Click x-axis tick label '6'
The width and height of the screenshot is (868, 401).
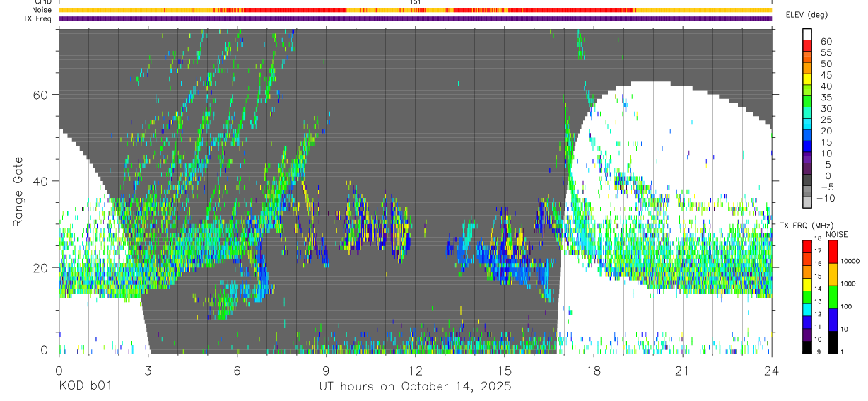[237, 371]
